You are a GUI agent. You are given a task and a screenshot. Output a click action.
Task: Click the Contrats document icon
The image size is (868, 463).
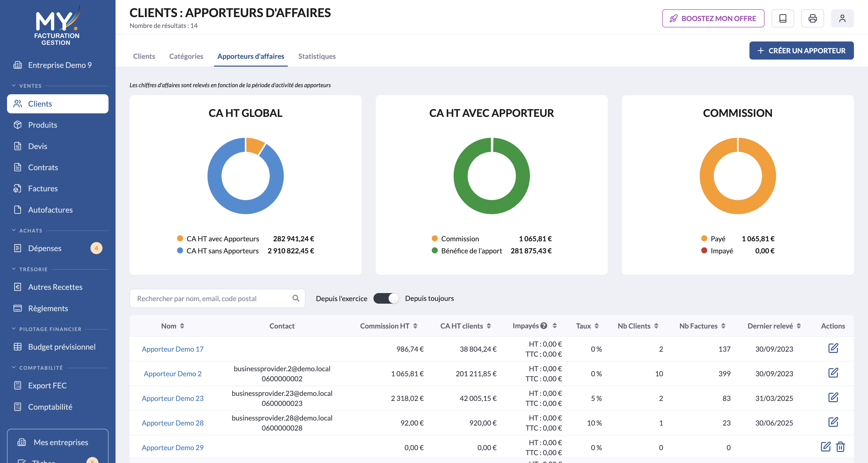pos(18,167)
